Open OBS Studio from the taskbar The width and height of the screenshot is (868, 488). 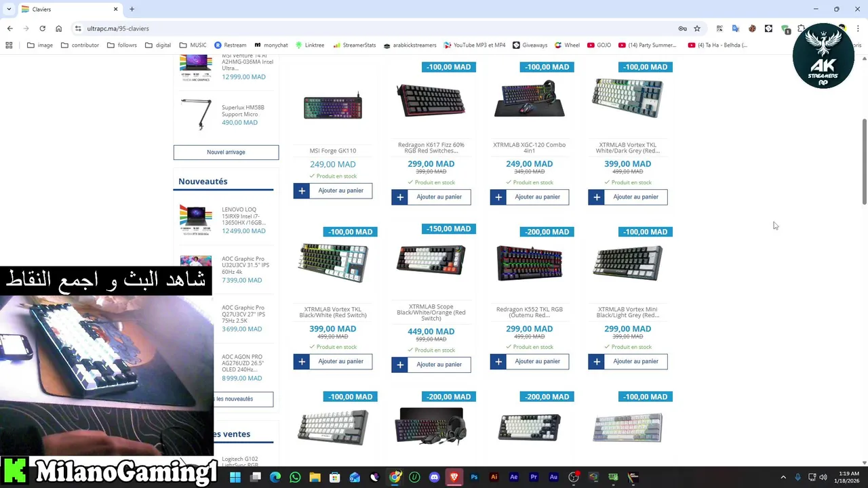pyautogui.click(x=574, y=477)
